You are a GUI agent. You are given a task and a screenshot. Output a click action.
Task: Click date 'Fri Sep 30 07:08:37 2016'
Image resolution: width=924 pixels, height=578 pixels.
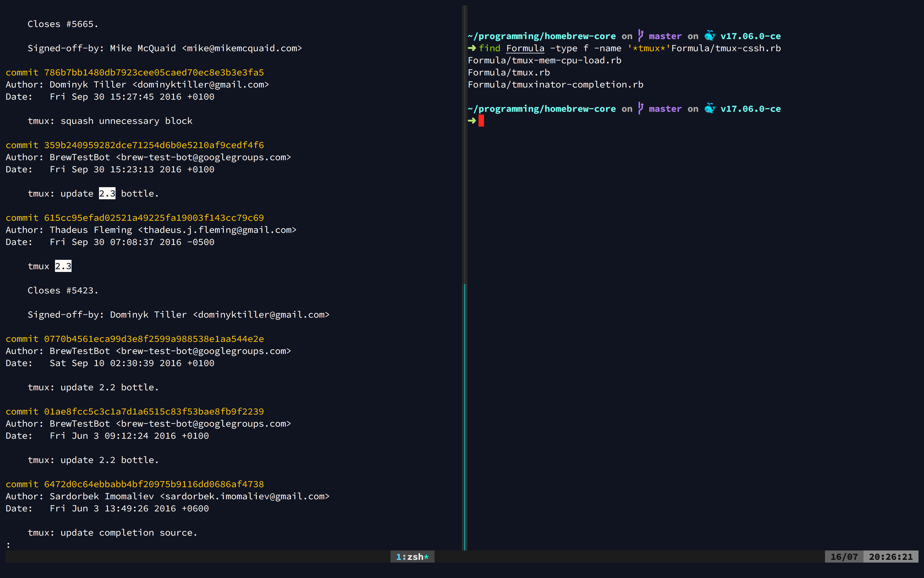pyautogui.click(x=116, y=242)
